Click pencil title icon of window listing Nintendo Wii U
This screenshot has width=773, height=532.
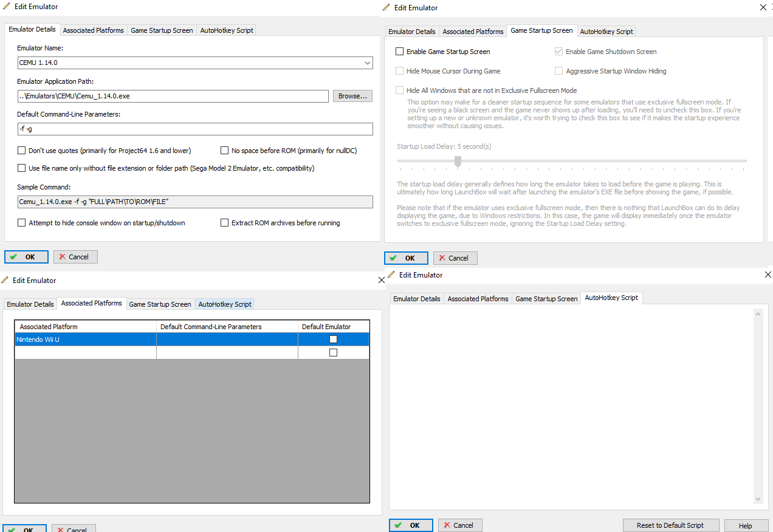click(5, 280)
